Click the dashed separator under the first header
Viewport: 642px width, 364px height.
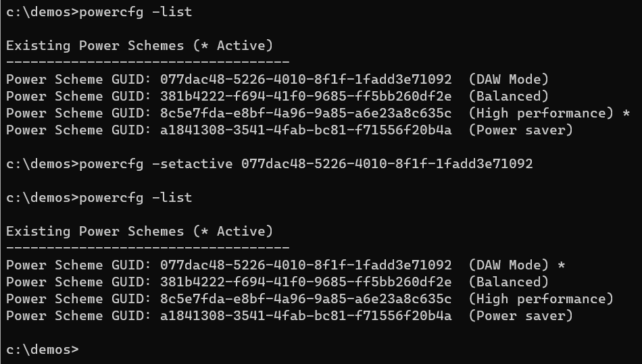pos(147,62)
